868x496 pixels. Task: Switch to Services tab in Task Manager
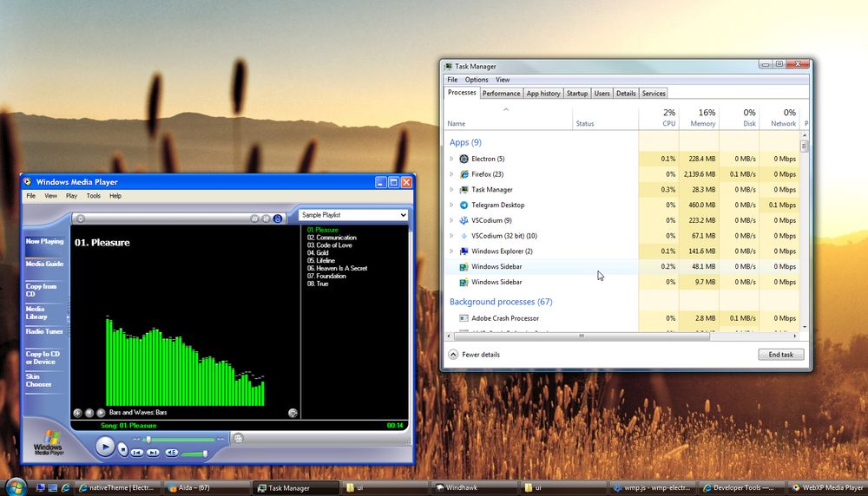[x=654, y=94]
